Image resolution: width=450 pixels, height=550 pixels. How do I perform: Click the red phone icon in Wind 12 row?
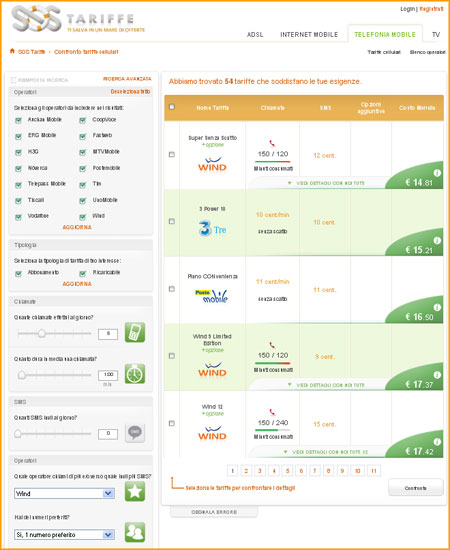tap(272, 412)
